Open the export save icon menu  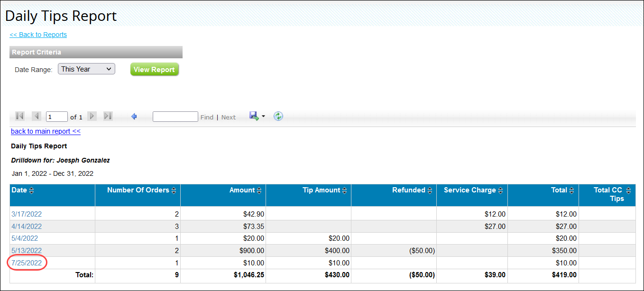[x=257, y=116]
